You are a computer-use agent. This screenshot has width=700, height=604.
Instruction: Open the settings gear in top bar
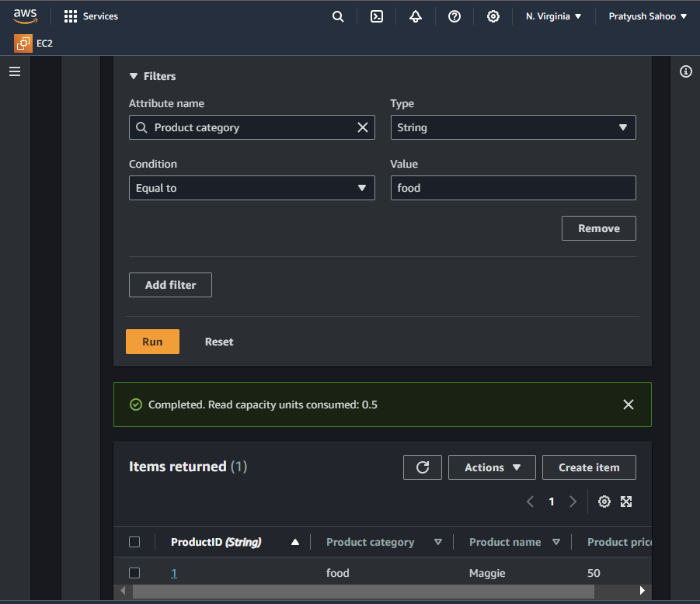pos(493,16)
